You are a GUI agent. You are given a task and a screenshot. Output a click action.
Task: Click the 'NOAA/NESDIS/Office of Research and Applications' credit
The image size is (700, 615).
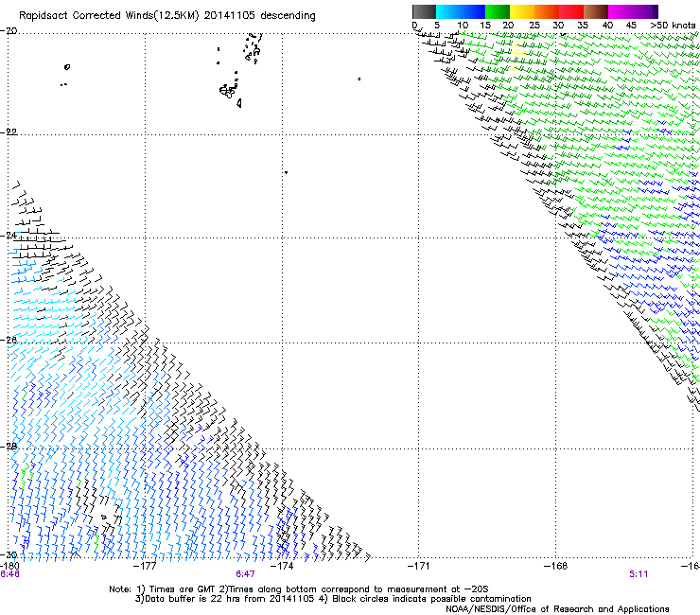[x=557, y=609]
